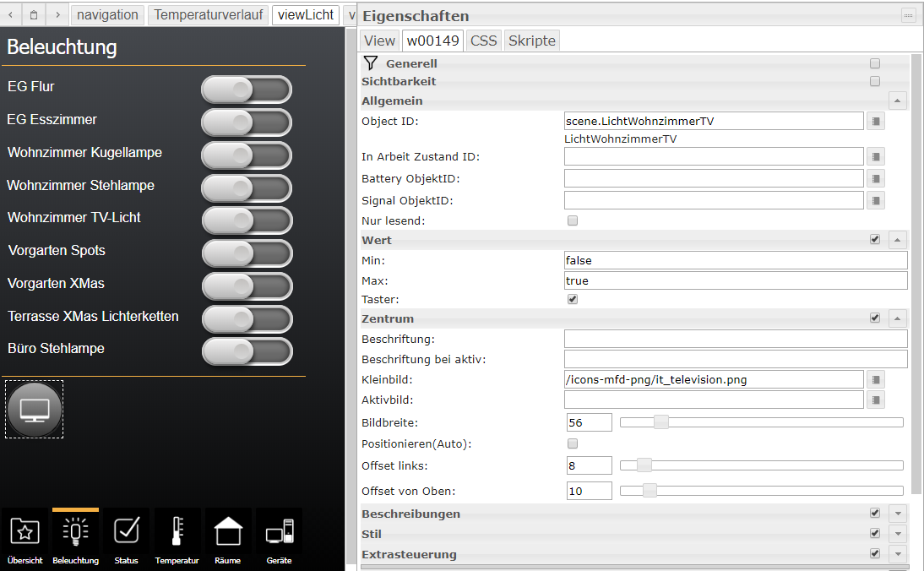Click the filter funnel icon beside Generell

[x=370, y=63]
